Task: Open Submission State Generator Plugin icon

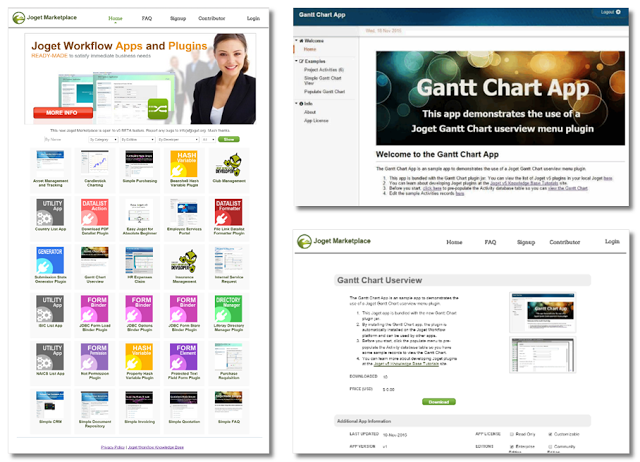Action: pyautogui.click(x=50, y=260)
